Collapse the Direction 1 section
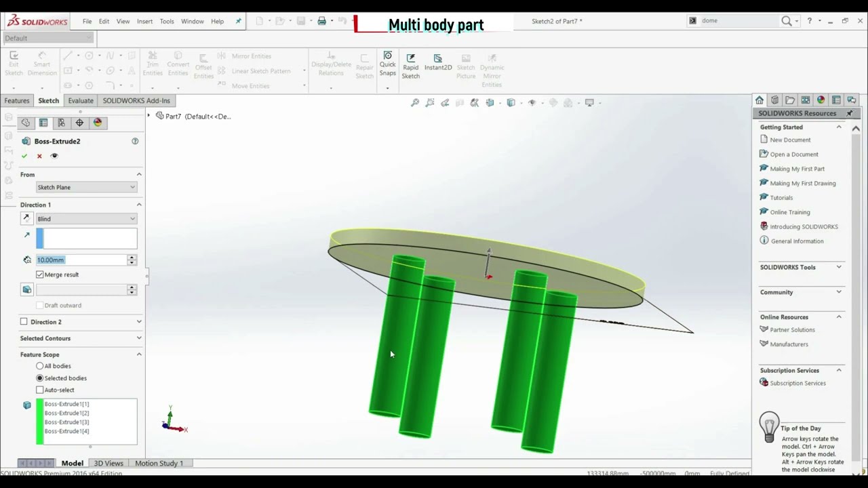The width and height of the screenshot is (868, 488). point(139,205)
